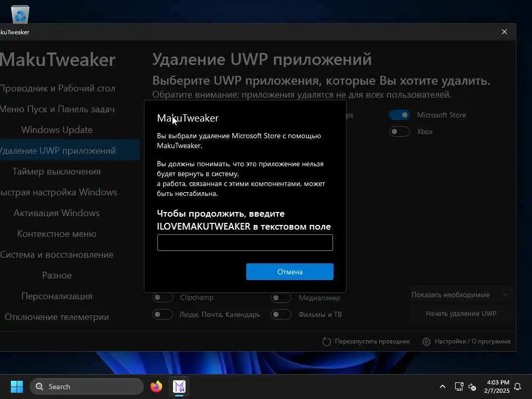The height and width of the screenshot is (399, 532).
Task: Show hidden system tray icons
Action: pyautogui.click(x=443, y=387)
